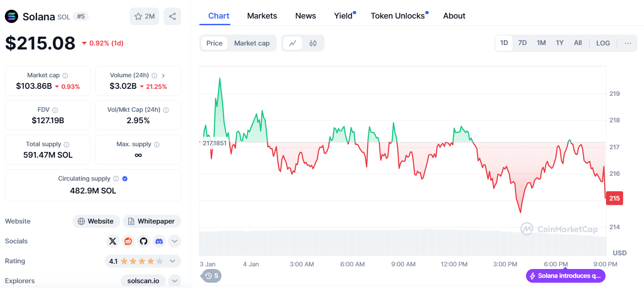Open the info icon beside FDV
Screen dimensions: 644x288
coord(55,110)
